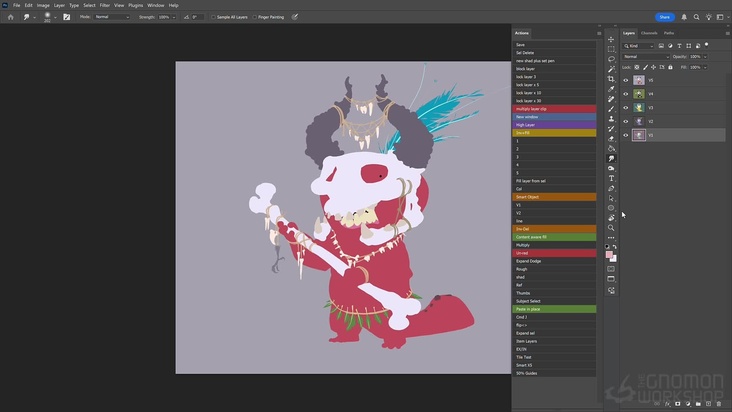Image resolution: width=732 pixels, height=412 pixels.
Task: Open the Filter menu
Action: click(x=105, y=5)
